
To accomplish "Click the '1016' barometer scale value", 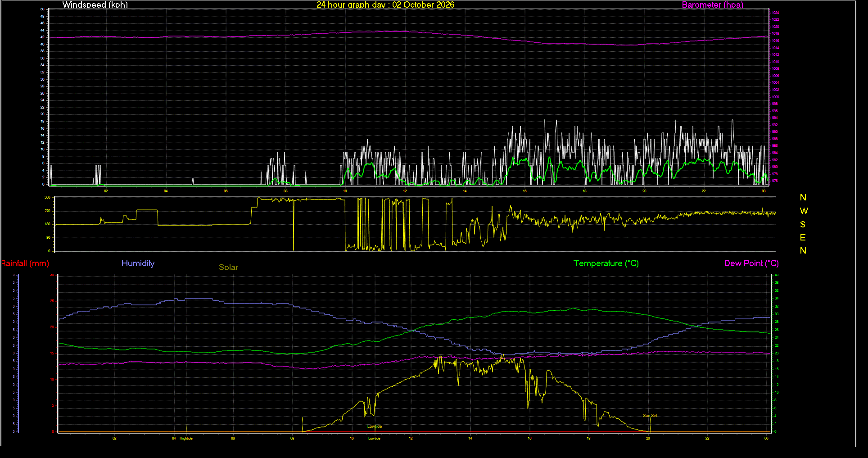I will 775,41.
